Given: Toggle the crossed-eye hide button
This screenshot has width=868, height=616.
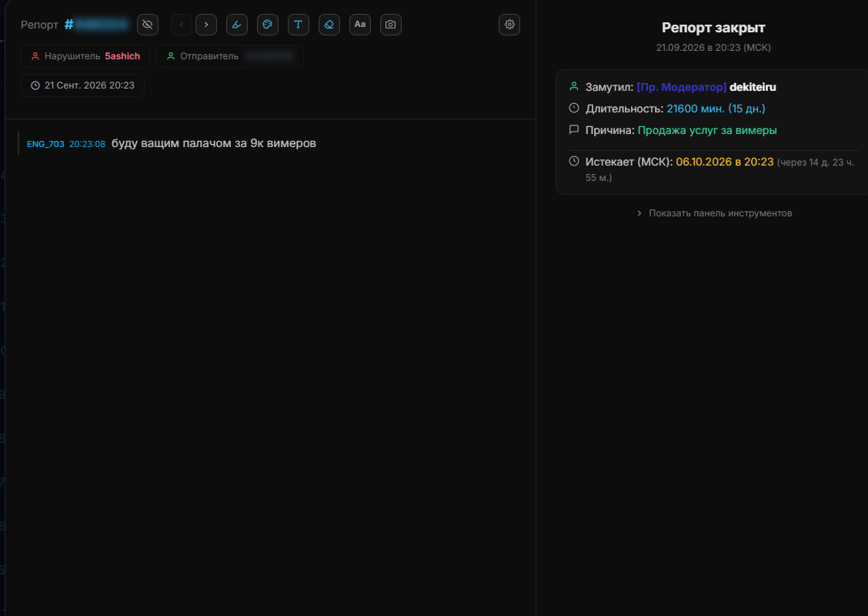Looking at the screenshot, I should (147, 25).
